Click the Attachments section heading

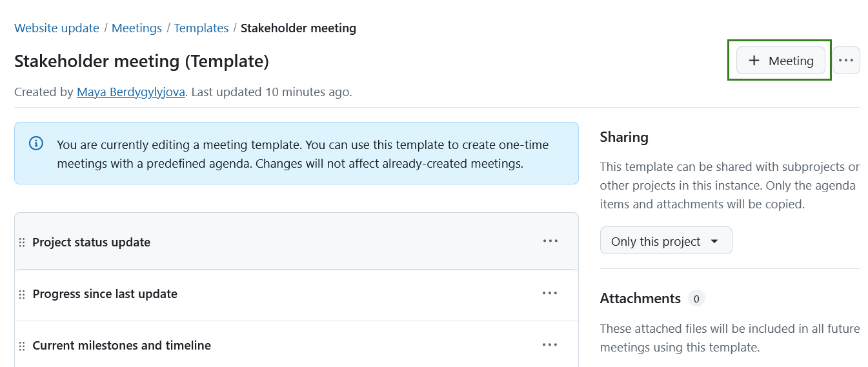pyautogui.click(x=640, y=299)
